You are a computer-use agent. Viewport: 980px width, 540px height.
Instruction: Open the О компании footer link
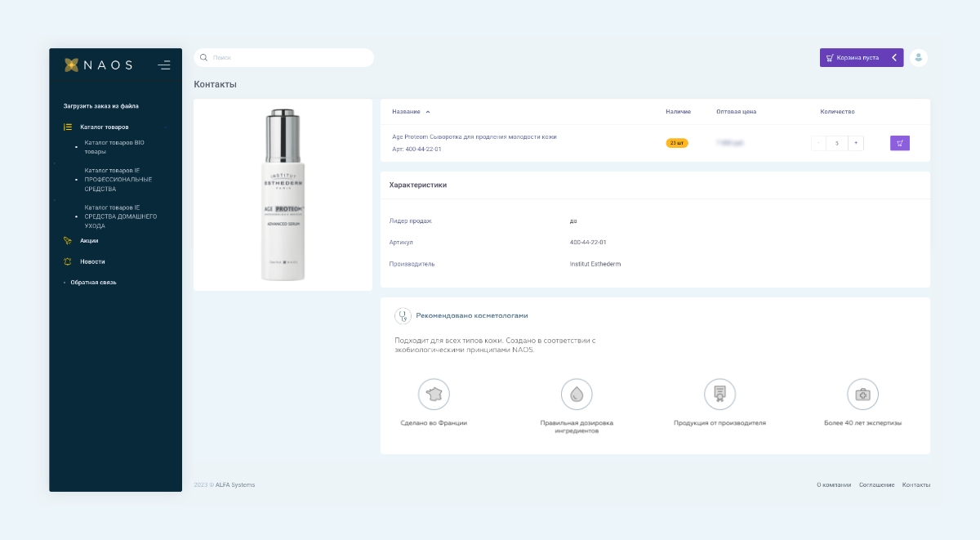pyautogui.click(x=834, y=485)
